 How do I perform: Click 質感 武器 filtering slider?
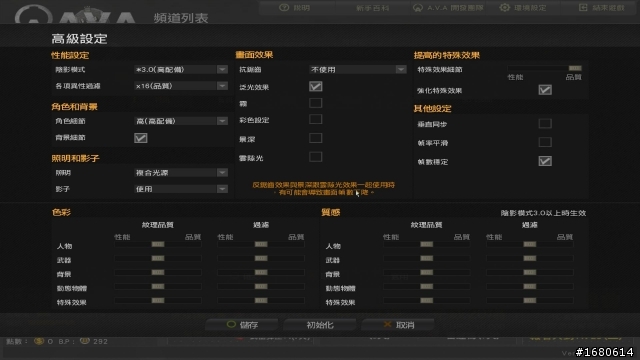pyautogui.click(x=530, y=258)
